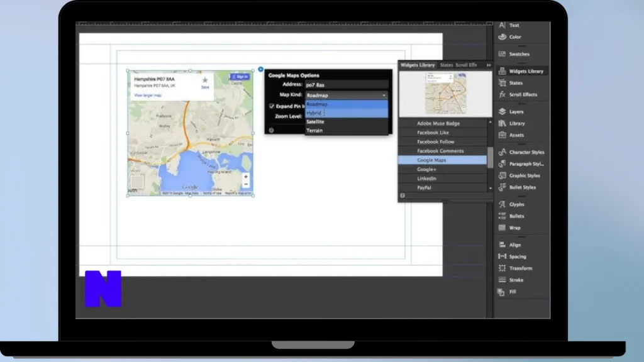This screenshot has height=362, width=644.
Task: Open the Bullets panel icon
Action: [502, 216]
